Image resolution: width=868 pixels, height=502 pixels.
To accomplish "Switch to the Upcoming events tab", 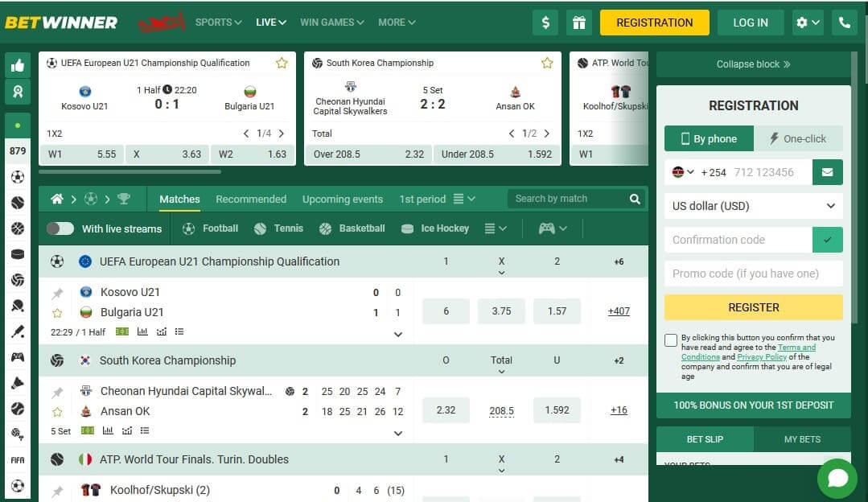I will [x=343, y=200].
